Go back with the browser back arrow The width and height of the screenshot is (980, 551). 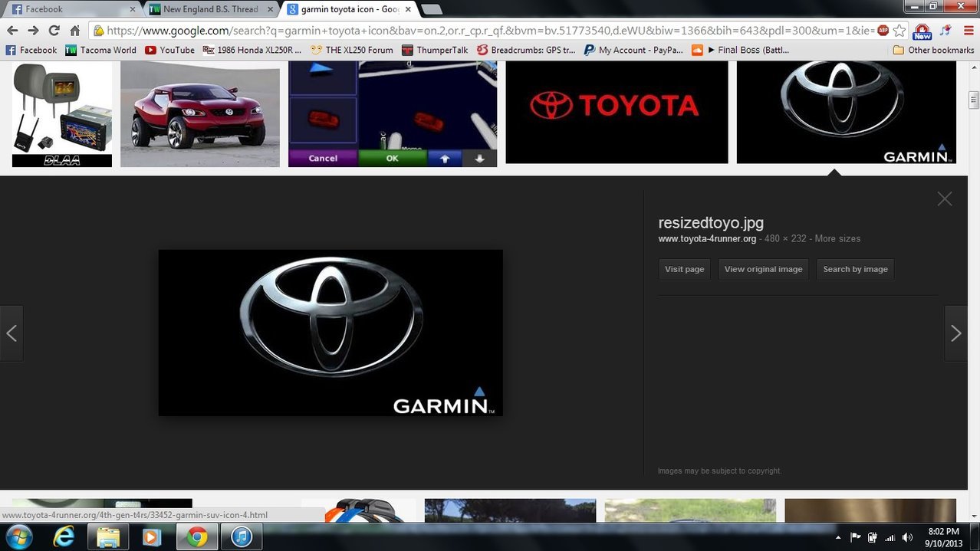12,31
